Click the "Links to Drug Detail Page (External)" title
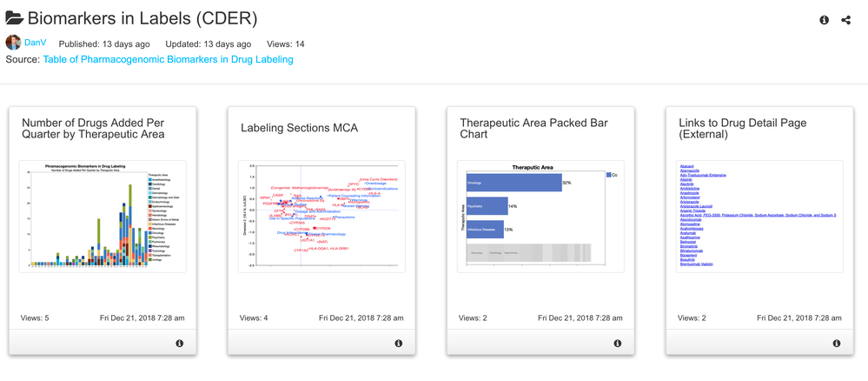The width and height of the screenshot is (868, 381). point(742,129)
